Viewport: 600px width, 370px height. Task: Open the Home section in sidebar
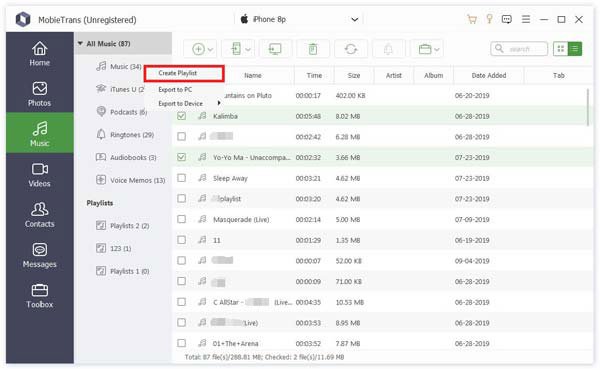[39, 54]
